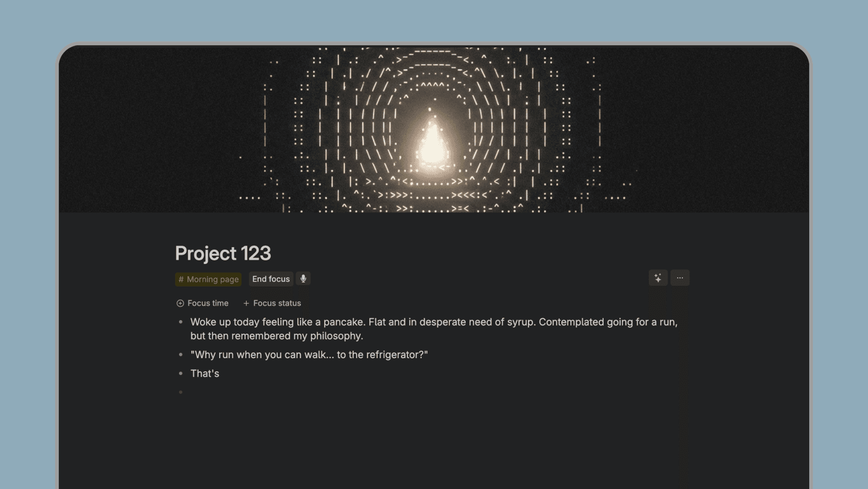
Task: Add Focus status property
Action: pos(272,303)
